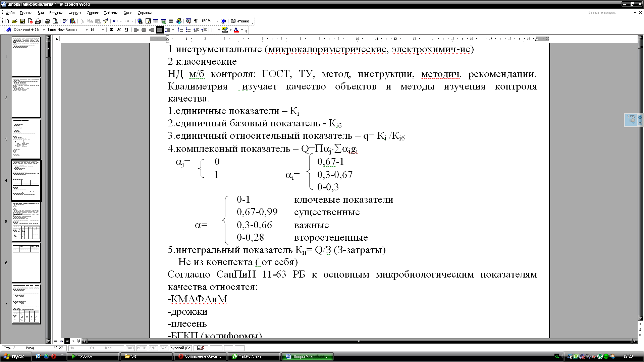Screen dimensions: 644x362
Task: Undo the last action
Action: click(x=115, y=21)
